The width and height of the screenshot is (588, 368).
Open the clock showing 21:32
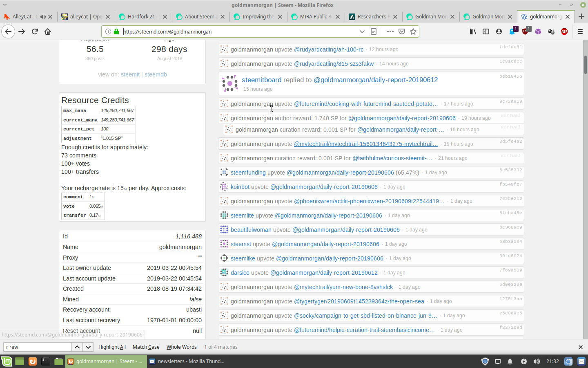552,361
